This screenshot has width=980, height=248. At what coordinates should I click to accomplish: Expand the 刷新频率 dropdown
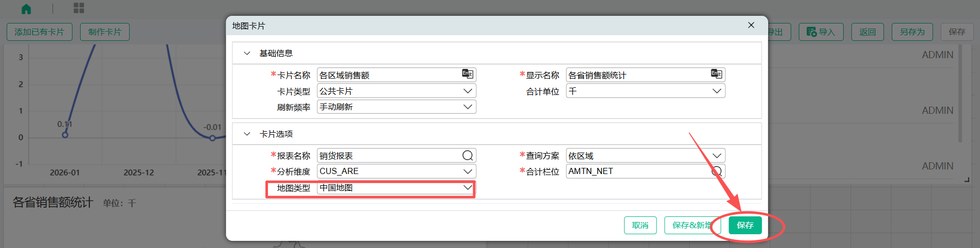tap(396, 107)
